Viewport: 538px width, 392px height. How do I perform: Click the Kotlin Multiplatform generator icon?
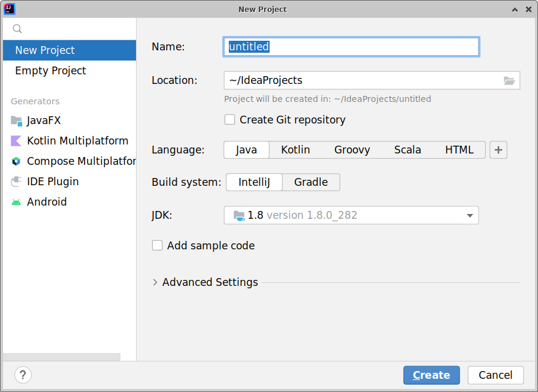16,141
